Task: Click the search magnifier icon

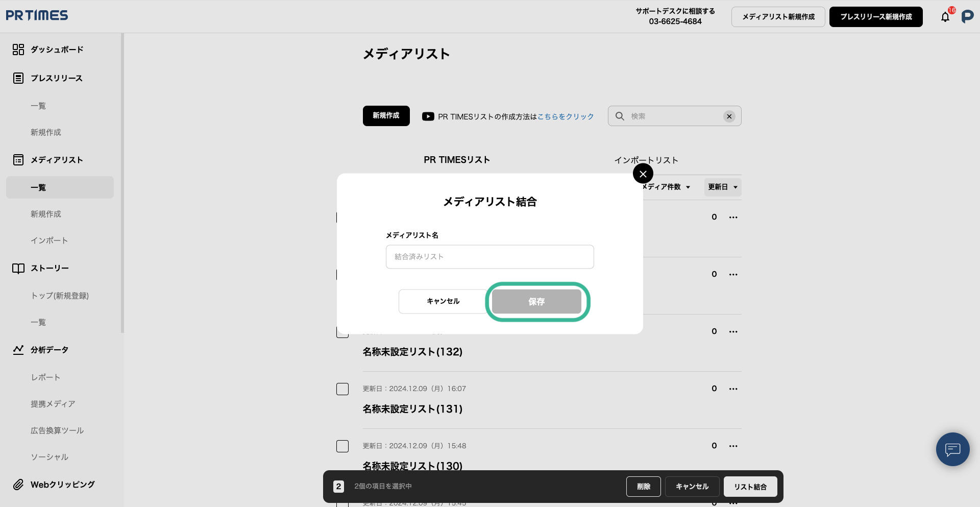Action: (620, 116)
